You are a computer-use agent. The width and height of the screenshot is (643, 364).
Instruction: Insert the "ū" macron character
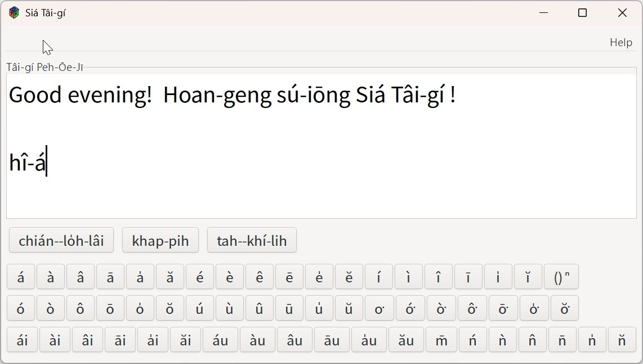(289, 309)
